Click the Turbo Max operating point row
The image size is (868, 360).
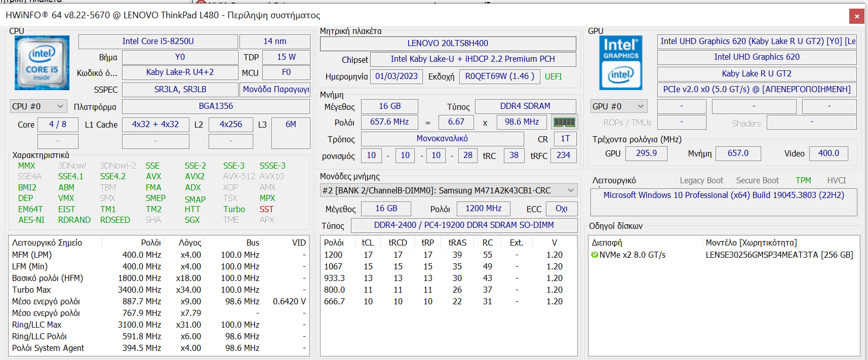(159, 290)
